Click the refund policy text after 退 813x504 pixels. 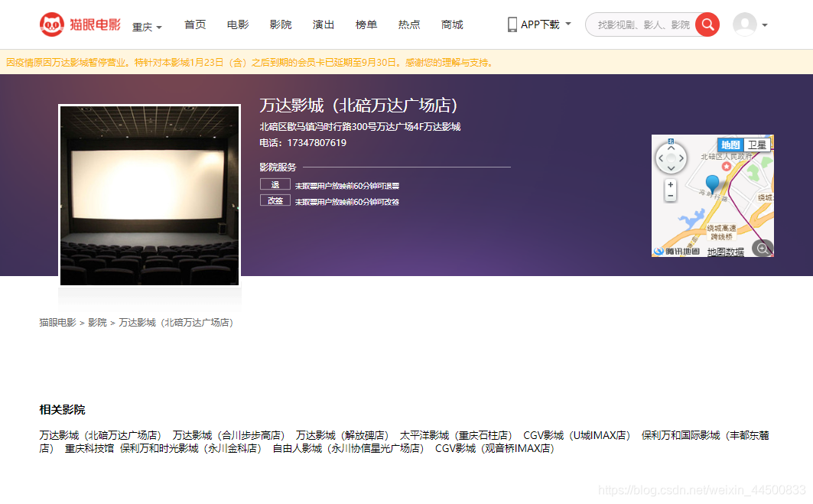pos(347,186)
